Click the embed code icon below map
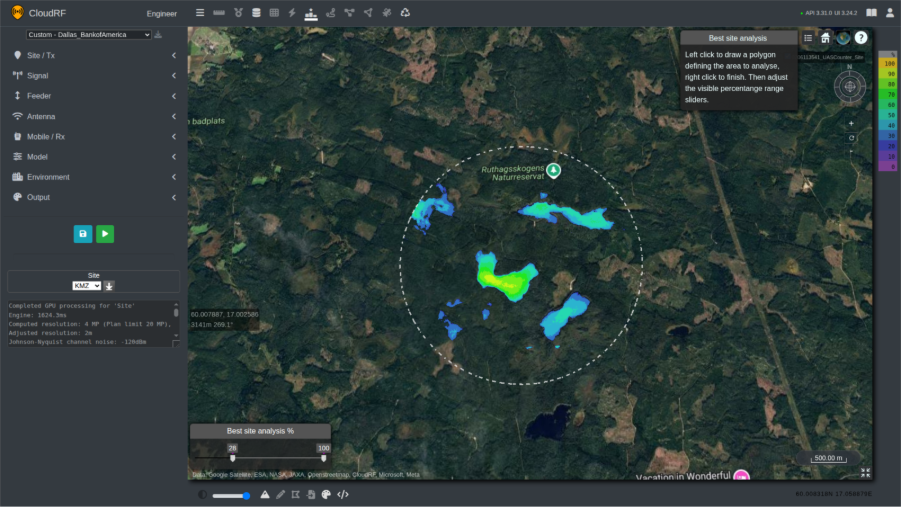This screenshot has width=901, height=507. (x=342, y=494)
